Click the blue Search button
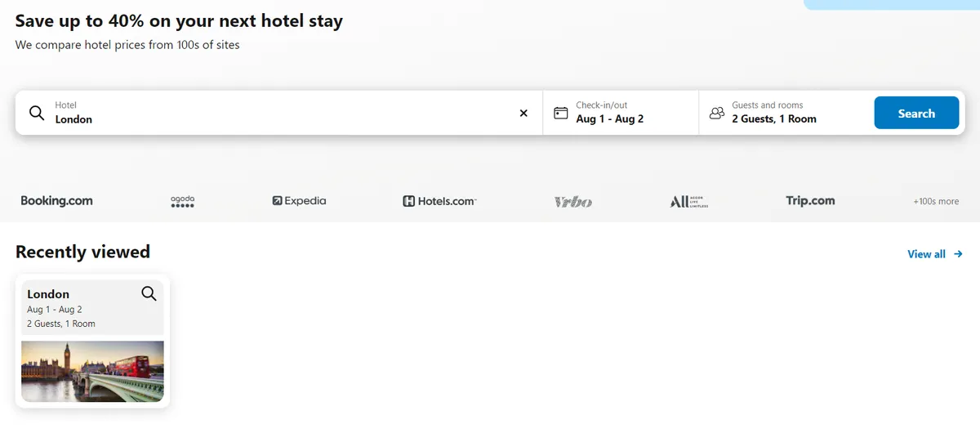This screenshot has width=980, height=429. pyautogui.click(x=916, y=113)
